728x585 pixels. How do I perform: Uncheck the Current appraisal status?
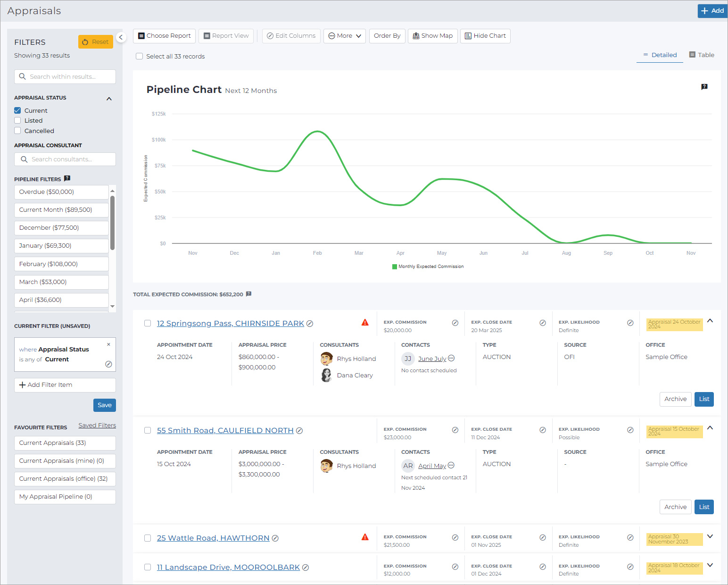pos(17,110)
